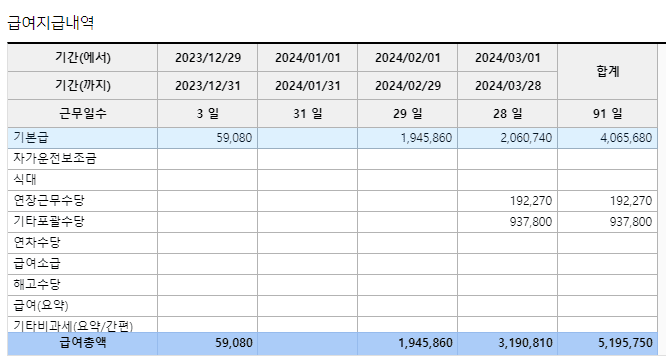Screen dimensions: 666x364
Task: Click the 급여총액 footer label
Action: coord(82,343)
